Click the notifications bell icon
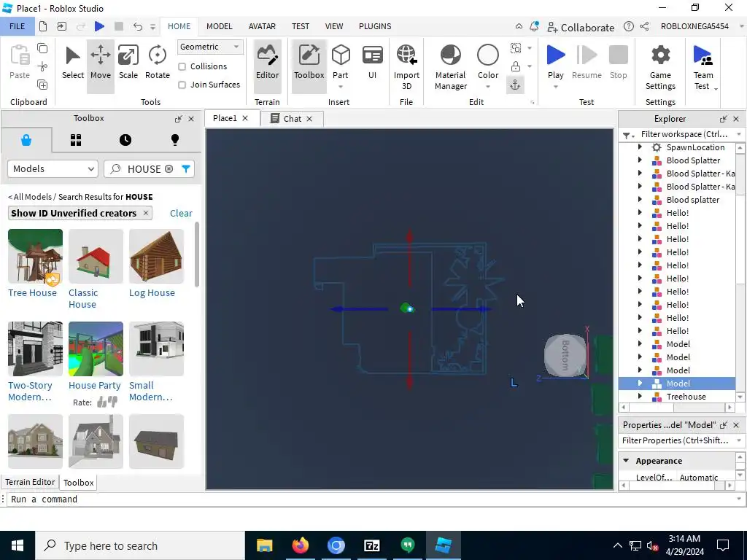This screenshot has width=747, height=560. 534,26
